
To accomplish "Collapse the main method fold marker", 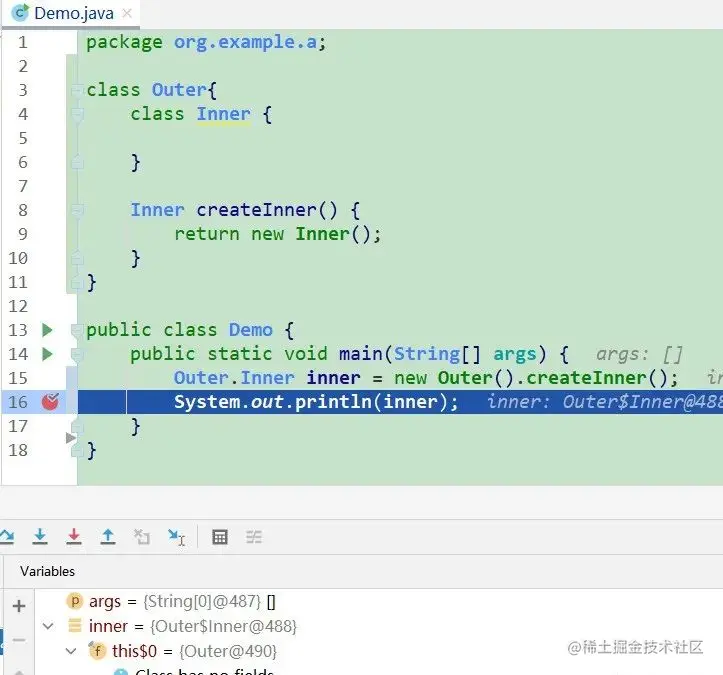I will pos(77,354).
